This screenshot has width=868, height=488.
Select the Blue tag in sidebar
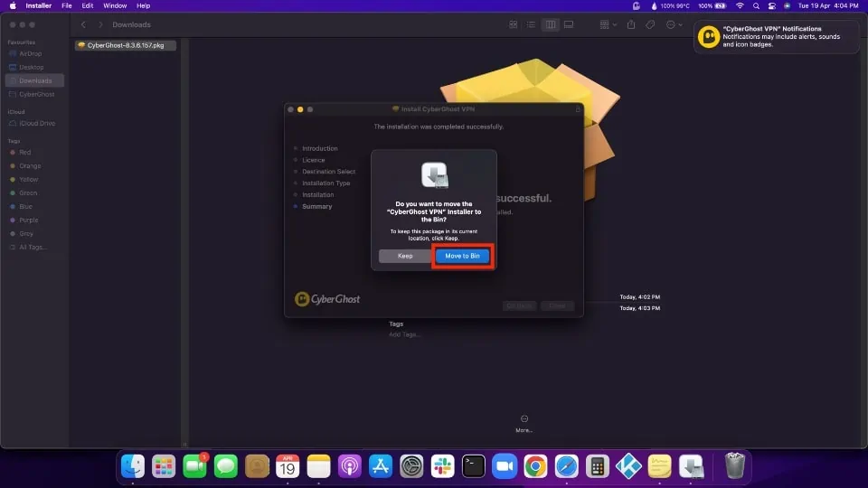25,206
